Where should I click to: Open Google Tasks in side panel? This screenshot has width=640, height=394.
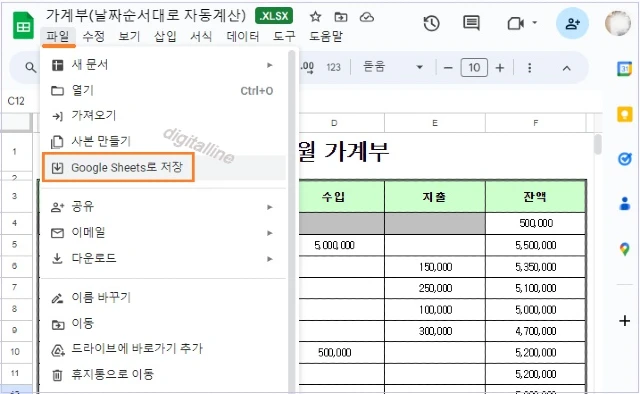pyautogui.click(x=624, y=158)
